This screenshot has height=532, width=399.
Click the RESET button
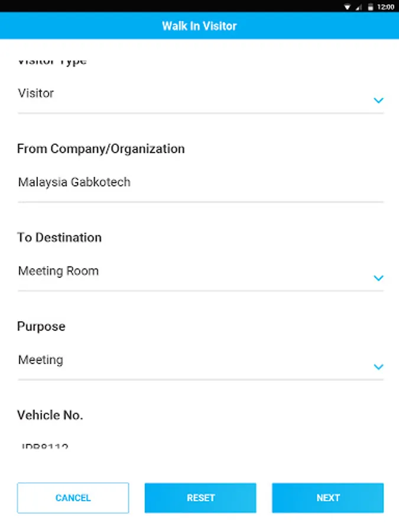[200, 498]
